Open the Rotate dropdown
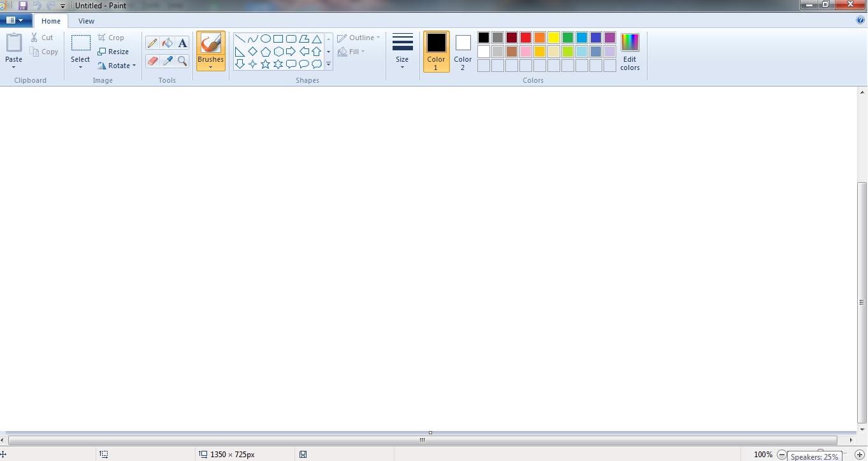The width and height of the screenshot is (868, 461). point(117,65)
